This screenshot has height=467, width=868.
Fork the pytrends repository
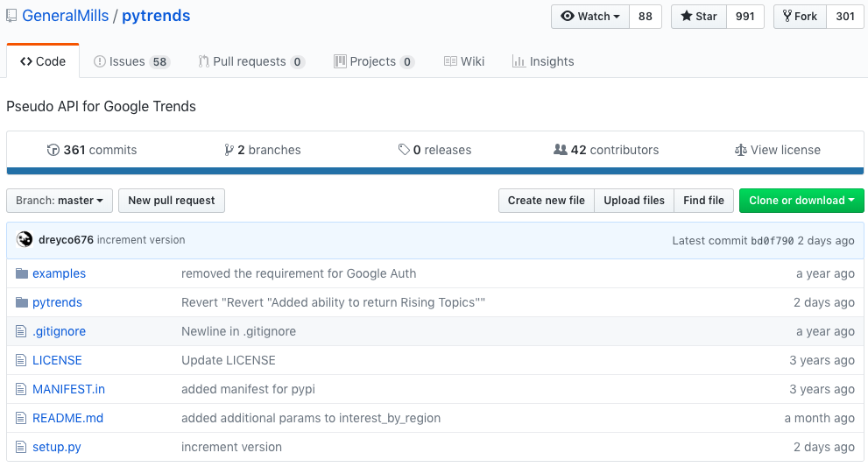800,17
